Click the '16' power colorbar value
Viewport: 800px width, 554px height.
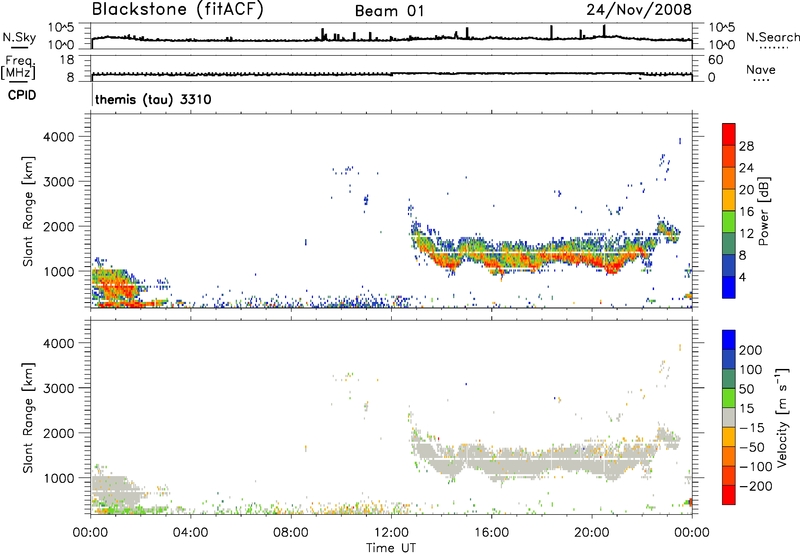[x=746, y=212]
